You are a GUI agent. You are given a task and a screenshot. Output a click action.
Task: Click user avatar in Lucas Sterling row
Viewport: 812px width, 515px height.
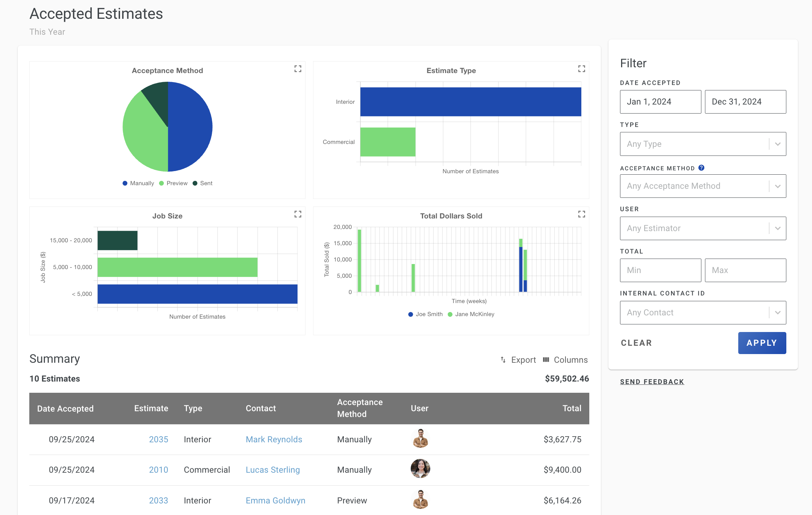pos(420,469)
